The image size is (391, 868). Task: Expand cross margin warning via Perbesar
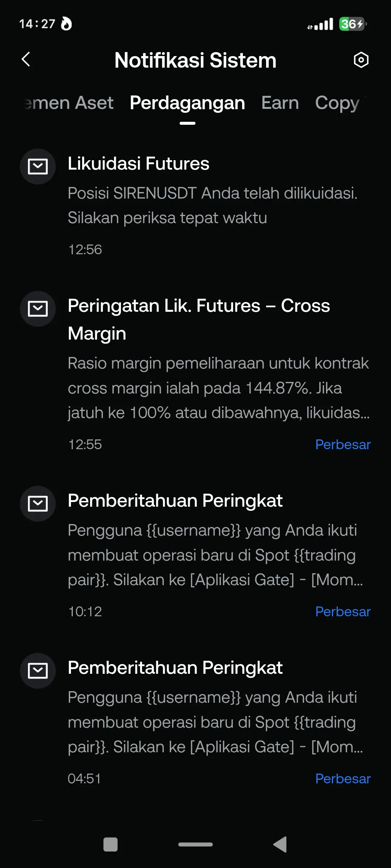coord(342,444)
